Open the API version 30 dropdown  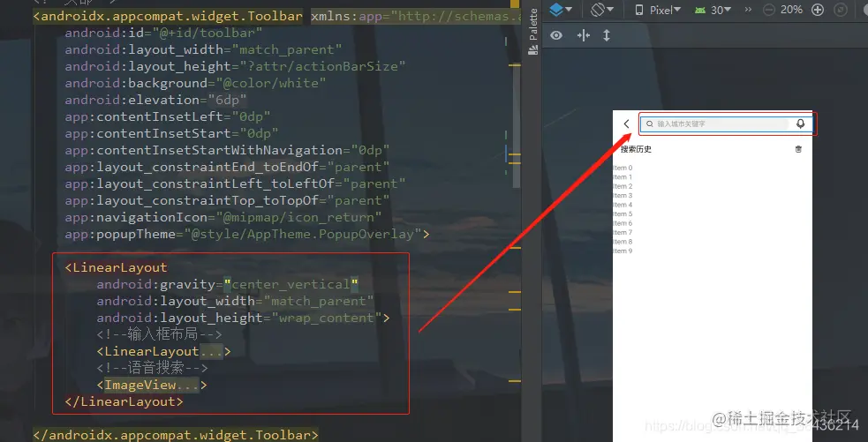point(712,10)
